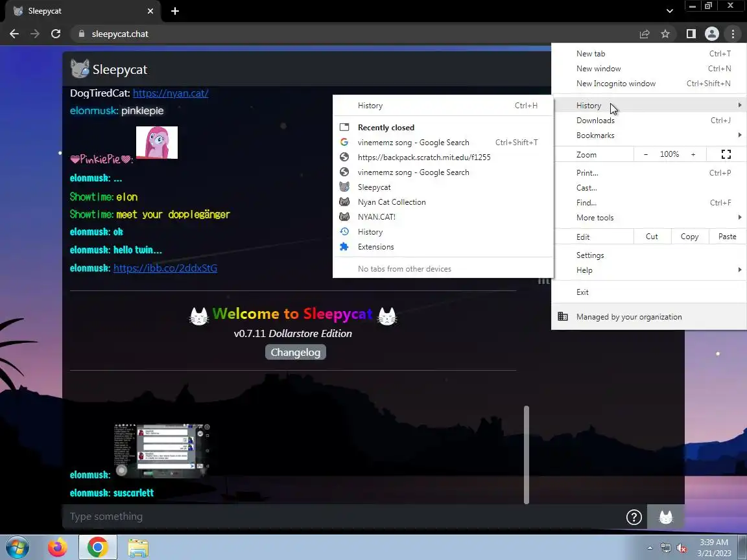Reopen Extensions page entry

443,247
